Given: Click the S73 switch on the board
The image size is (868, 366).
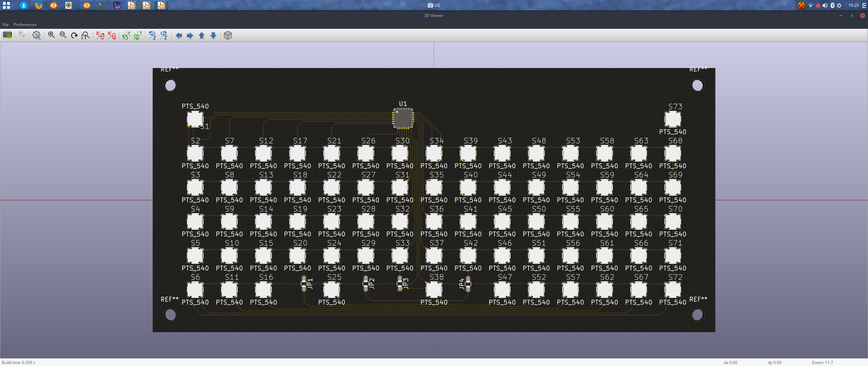Looking at the screenshot, I should point(673,119).
